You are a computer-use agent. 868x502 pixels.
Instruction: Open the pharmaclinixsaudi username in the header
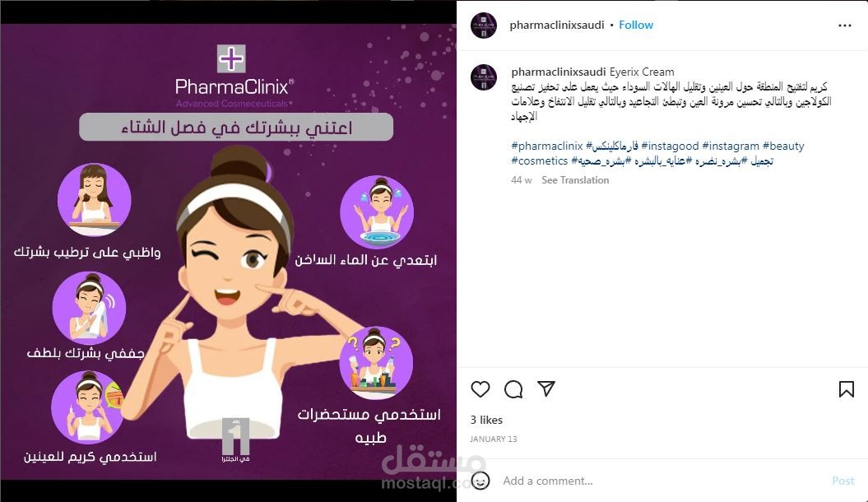[x=556, y=25]
